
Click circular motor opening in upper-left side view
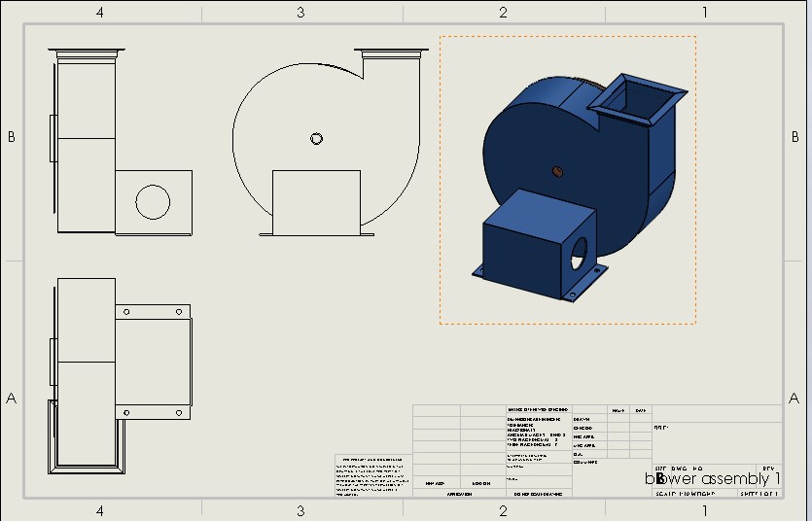[153, 202]
